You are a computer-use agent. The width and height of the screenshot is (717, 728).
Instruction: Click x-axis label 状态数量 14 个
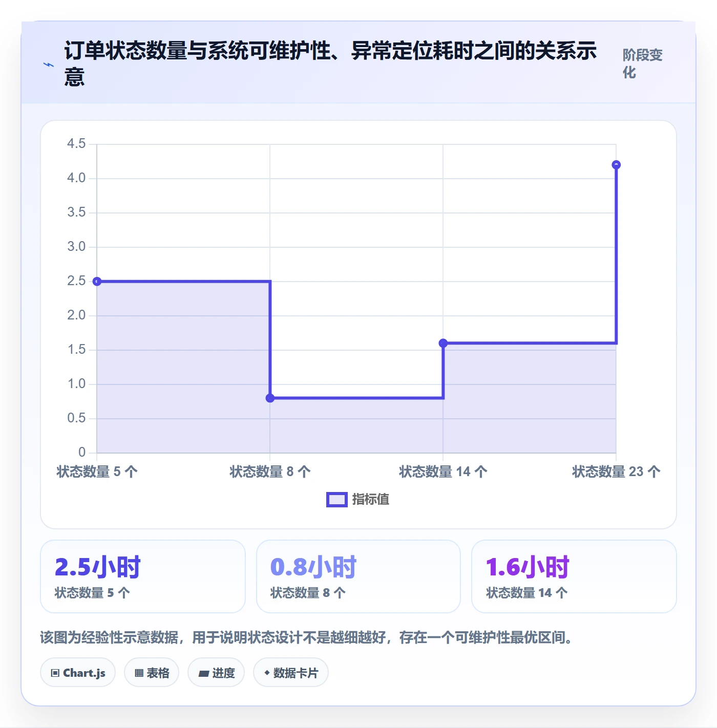tap(443, 472)
